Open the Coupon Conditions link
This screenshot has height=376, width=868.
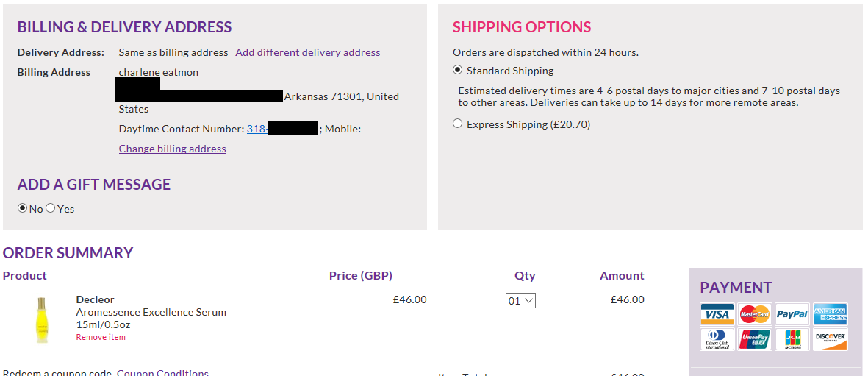[162, 372]
